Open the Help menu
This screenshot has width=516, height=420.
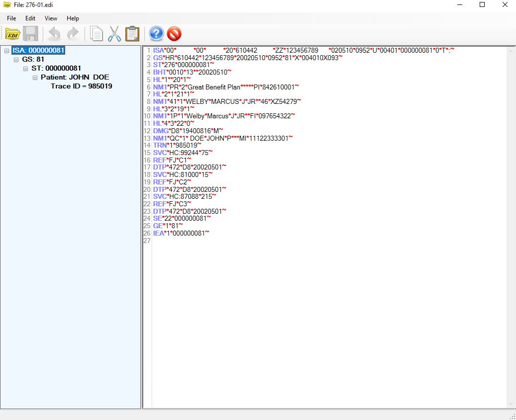73,18
